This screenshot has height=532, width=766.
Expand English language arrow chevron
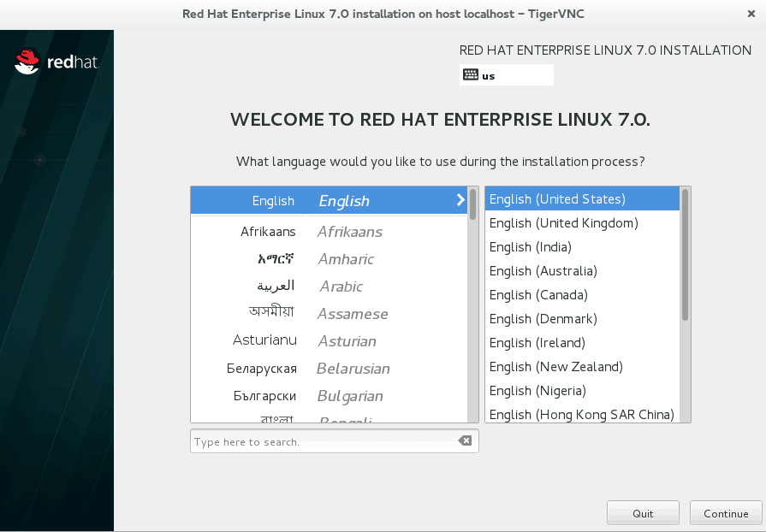coord(460,199)
